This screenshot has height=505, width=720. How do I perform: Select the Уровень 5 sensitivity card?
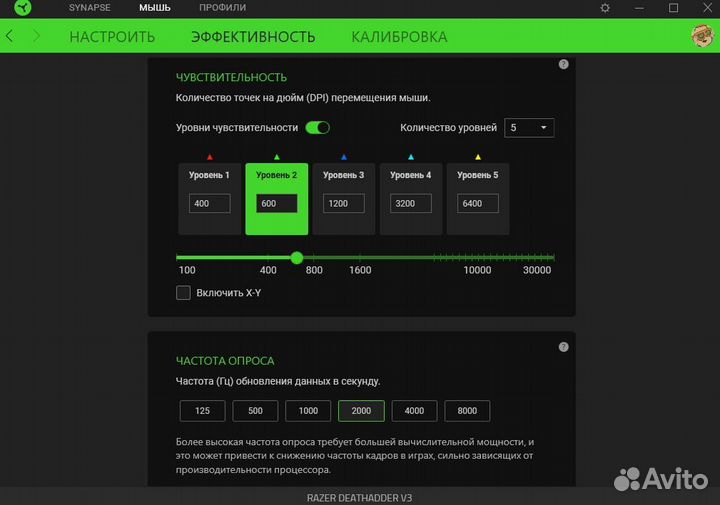[x=478, y=199]
